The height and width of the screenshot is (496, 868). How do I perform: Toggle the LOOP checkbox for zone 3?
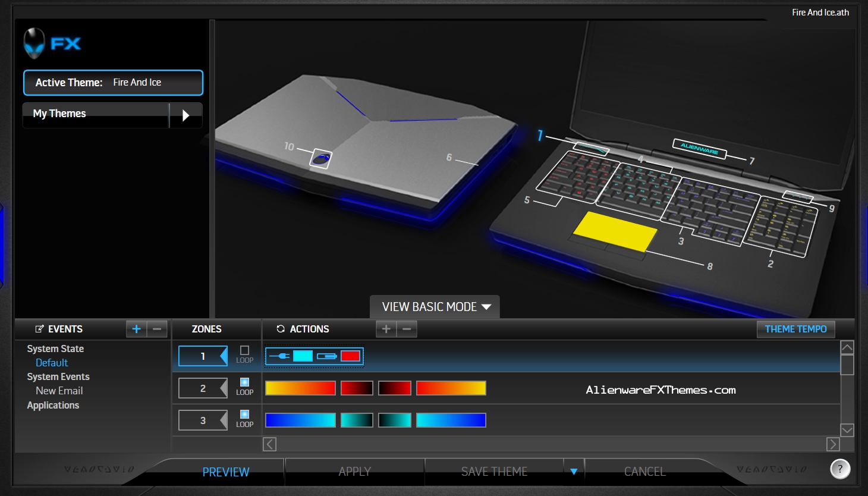(244, 414)
